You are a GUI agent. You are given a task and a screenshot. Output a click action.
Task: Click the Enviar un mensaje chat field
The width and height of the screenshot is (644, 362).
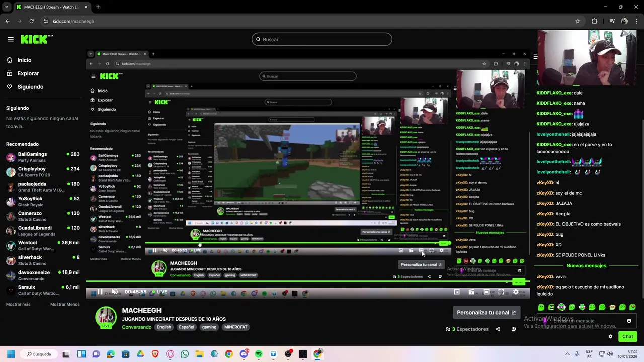pyautogui.click(x=586, y=321)
